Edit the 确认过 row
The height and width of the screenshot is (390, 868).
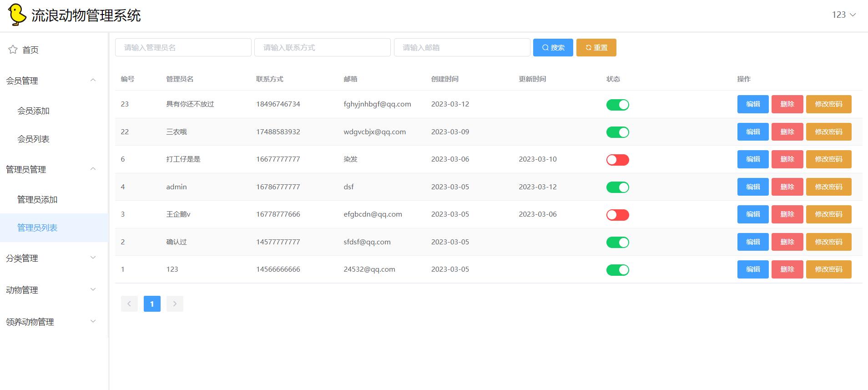pyautogui.click(x=753, y=242)
